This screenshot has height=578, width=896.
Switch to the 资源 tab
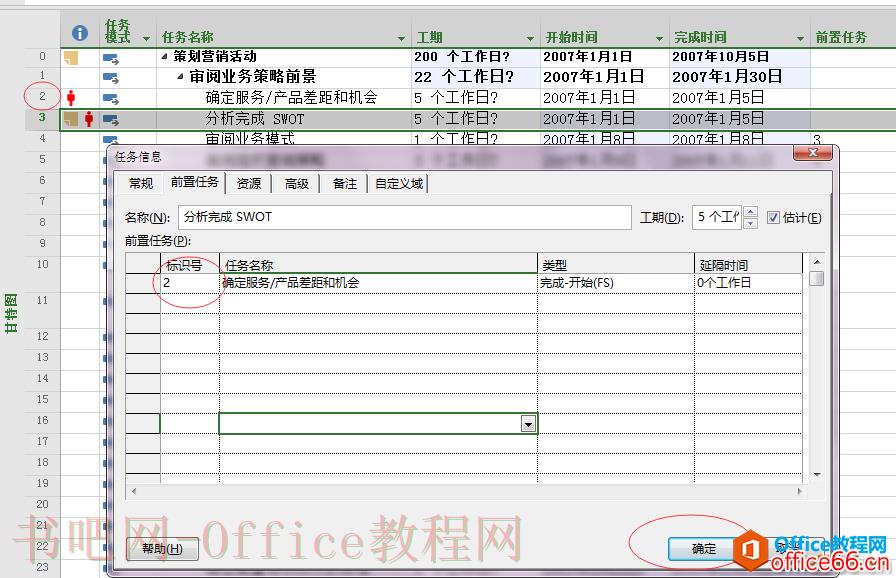[x=249, y=183]
